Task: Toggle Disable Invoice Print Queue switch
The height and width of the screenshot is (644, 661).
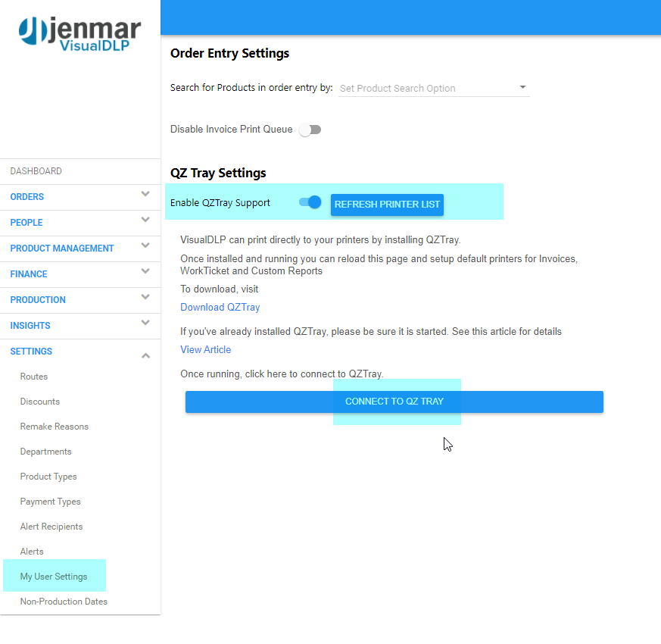Action: coord(310,130)
